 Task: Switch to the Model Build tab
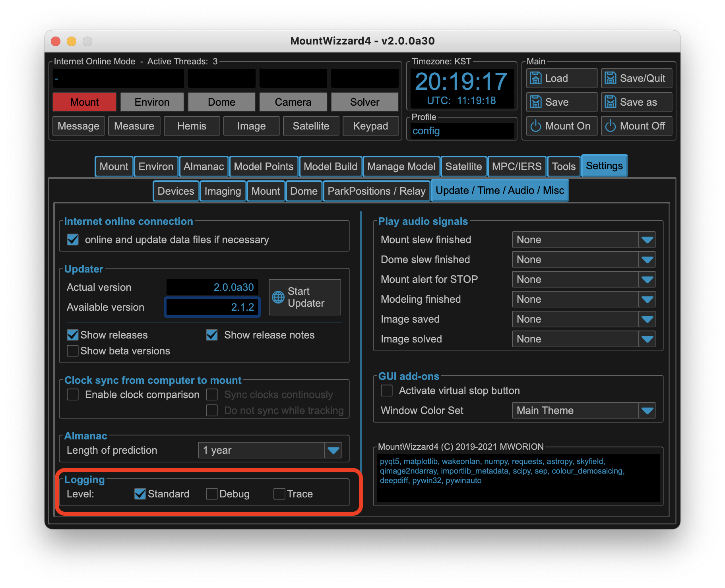tap(330, 166)
